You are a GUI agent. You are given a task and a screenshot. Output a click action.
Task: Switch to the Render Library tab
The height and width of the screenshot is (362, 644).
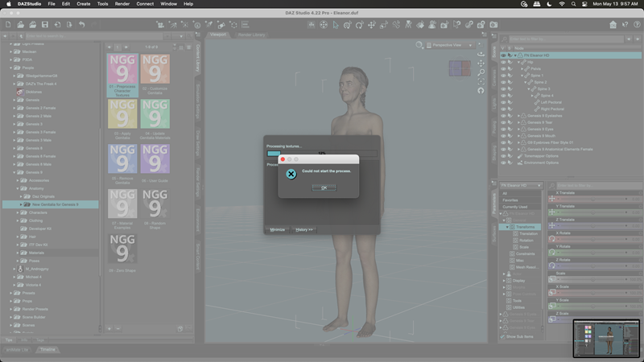click(x=252, y=35)
